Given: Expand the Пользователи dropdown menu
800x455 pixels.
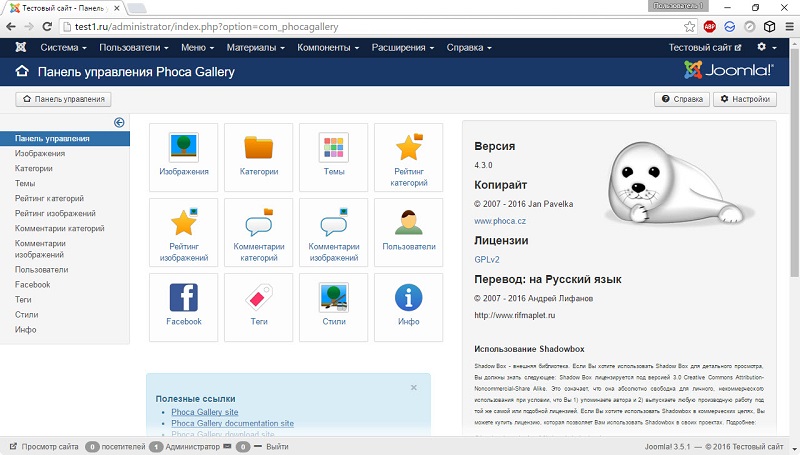Looking at the screenshot, I should coord(134,47).
